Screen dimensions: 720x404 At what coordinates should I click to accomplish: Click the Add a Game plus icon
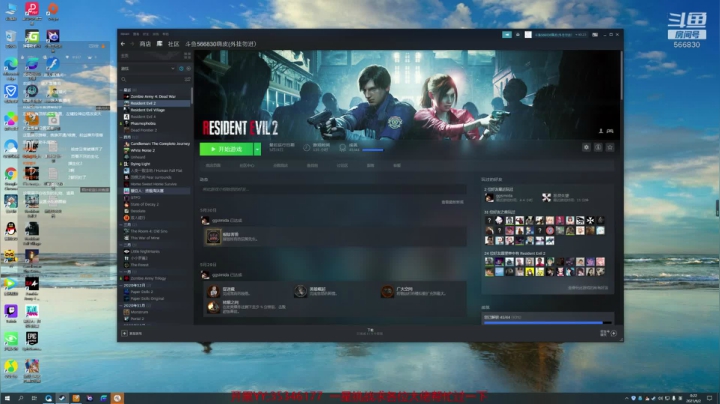[124, 333]
